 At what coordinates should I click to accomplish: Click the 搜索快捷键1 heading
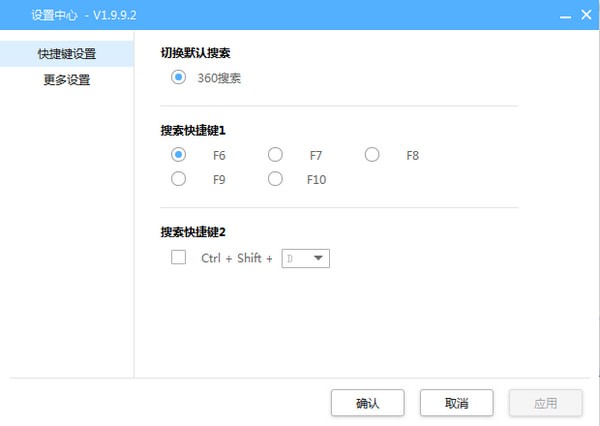(x=193, y=131)
